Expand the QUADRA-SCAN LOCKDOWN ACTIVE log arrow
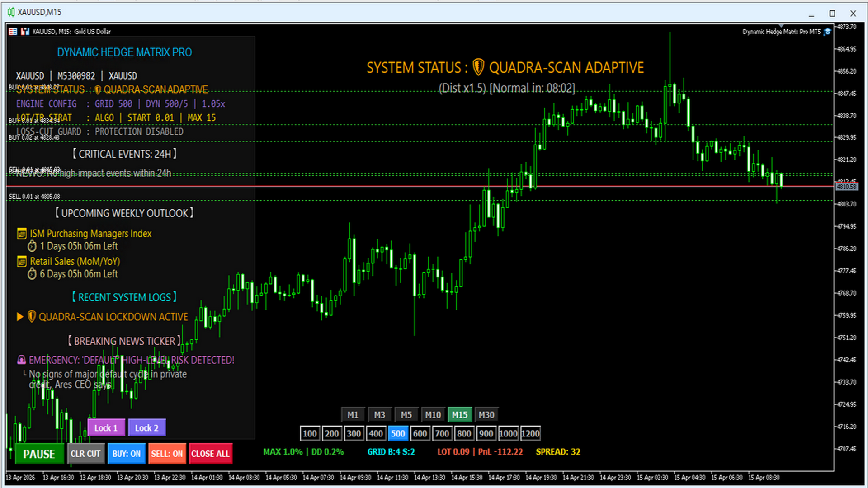Viewport: 868px width, 488px height. [x=20, y=317]
